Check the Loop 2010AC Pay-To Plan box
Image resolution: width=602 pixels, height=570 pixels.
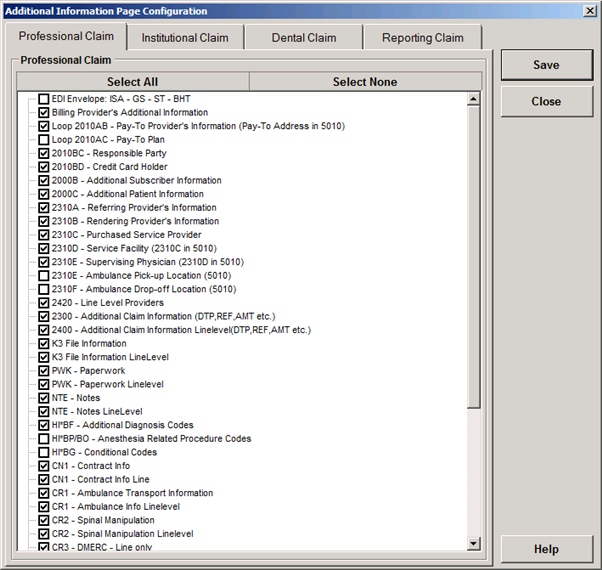coord(44,140)
